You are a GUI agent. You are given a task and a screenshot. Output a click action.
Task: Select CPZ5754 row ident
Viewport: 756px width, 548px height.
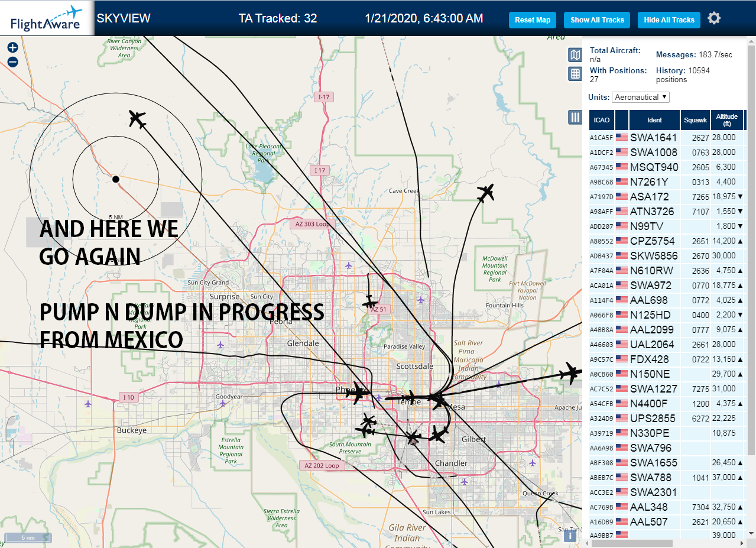point(653,241)
